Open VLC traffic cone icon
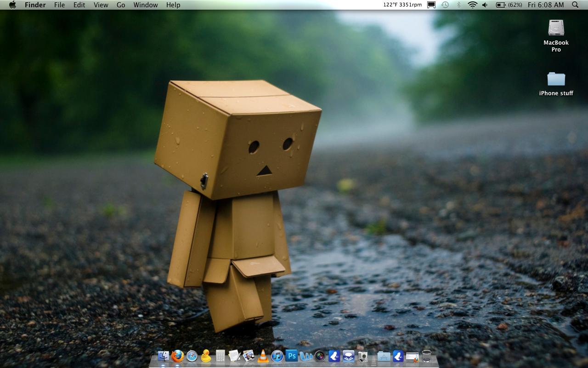 coord(263,356)
